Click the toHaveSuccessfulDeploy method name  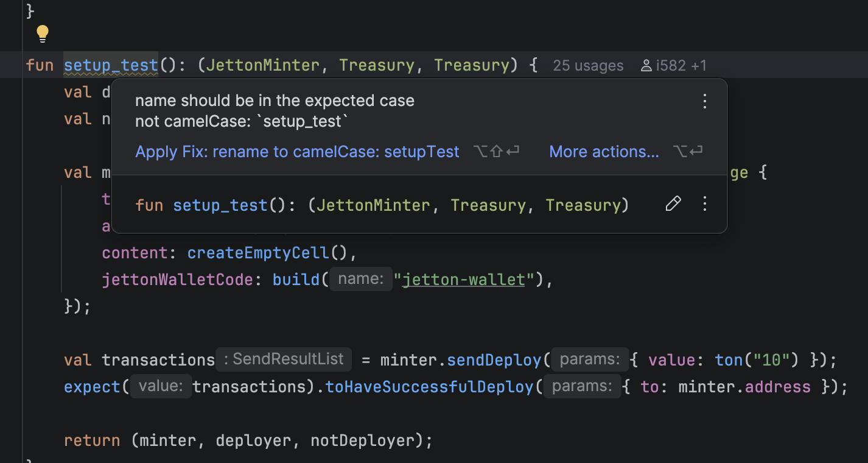coord(430,387)
